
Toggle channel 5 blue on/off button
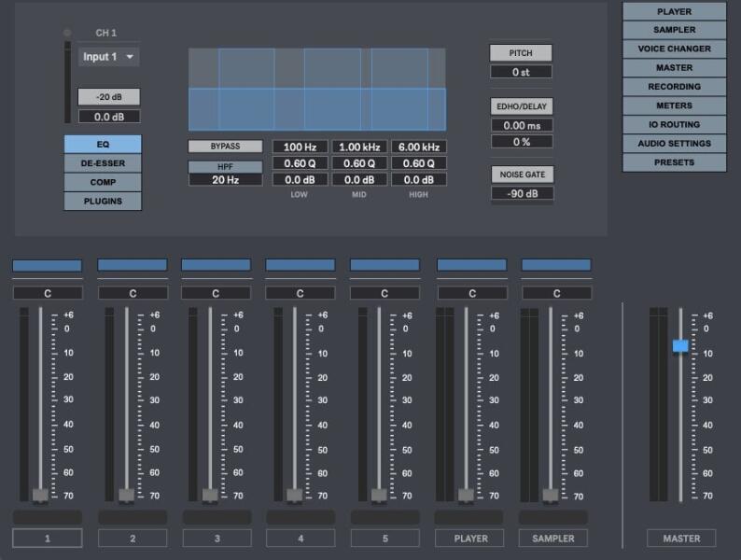coord(384,265)
